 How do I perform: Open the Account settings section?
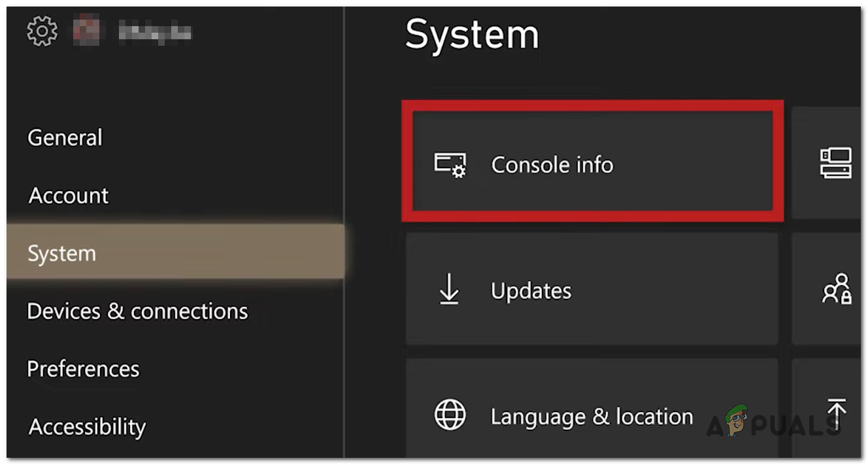[x=68, y=195]
